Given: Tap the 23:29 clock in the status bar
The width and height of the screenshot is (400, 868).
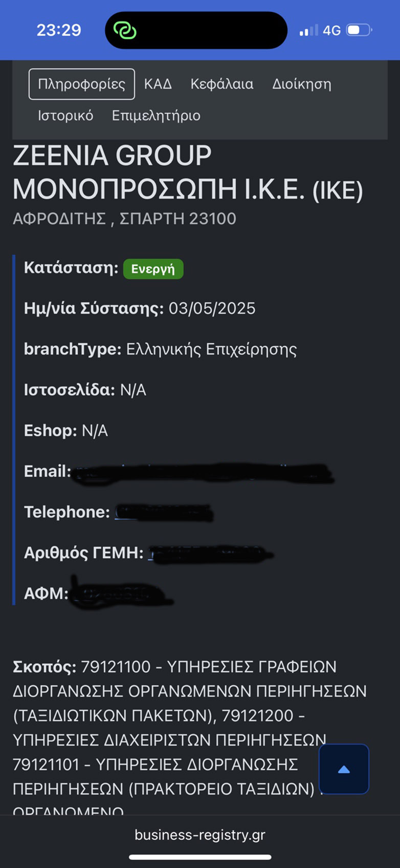Looking at the screenshot, I should click(x=59, y=30).
